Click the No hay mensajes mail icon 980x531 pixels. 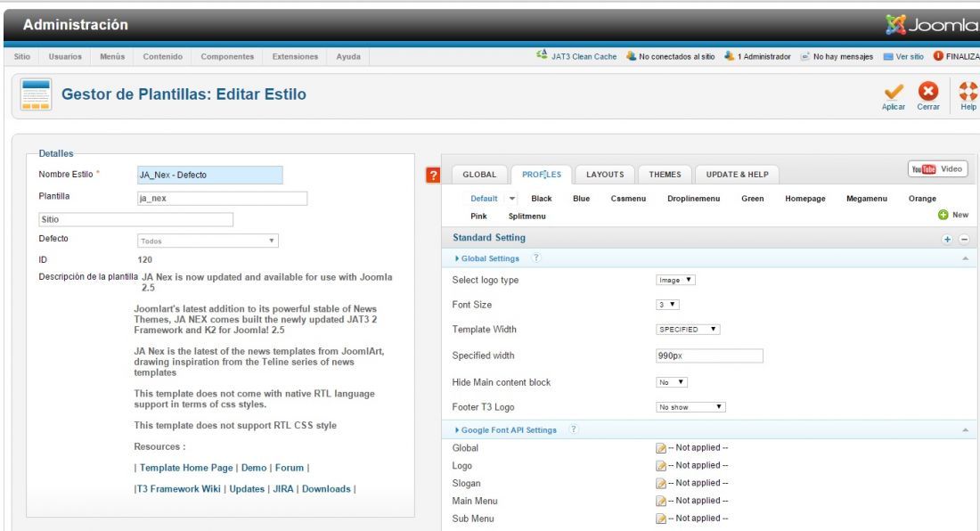(805, 56)
